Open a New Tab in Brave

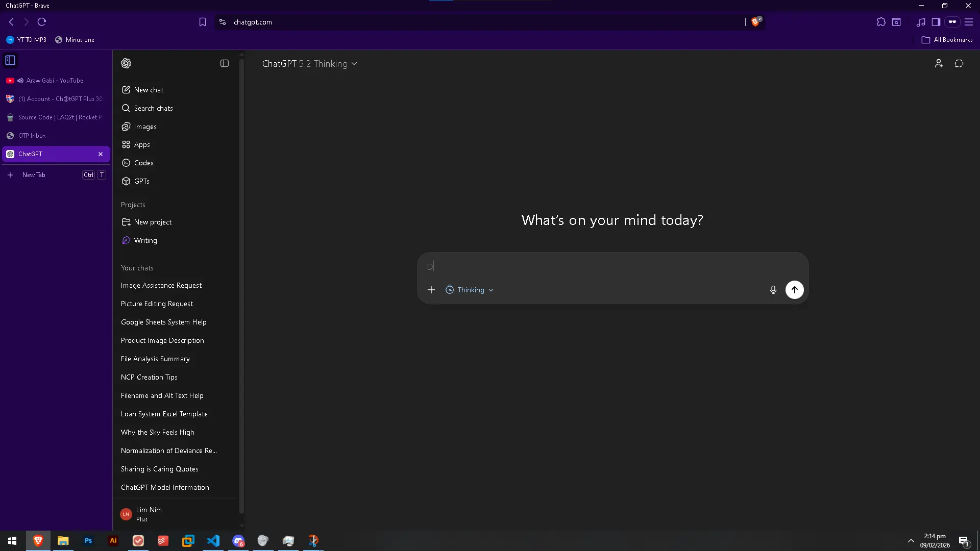coord(56,175)
